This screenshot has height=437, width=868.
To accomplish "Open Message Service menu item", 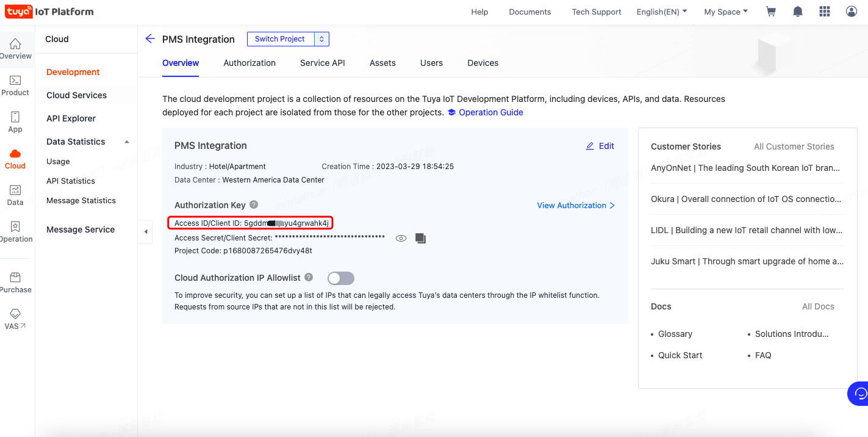I will (x=81, y=229).
